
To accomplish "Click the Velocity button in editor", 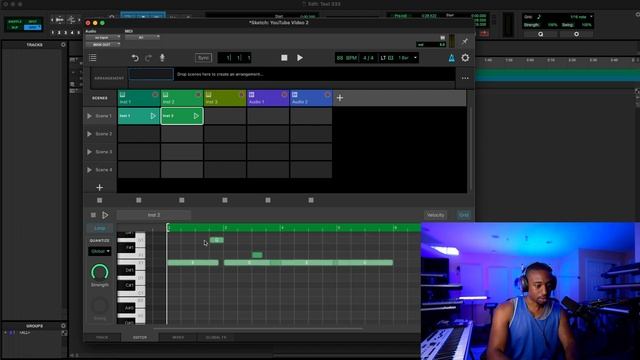I will tap(436, 215).
